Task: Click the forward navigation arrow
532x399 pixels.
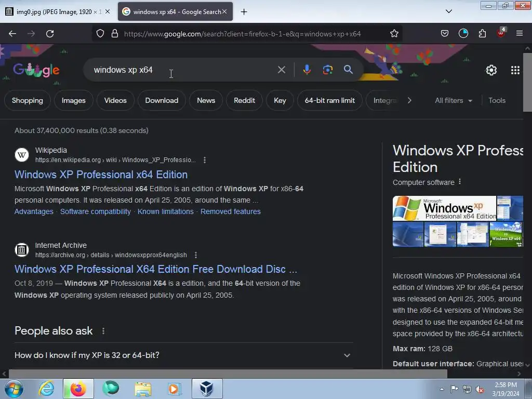Action: coord(31,34)
